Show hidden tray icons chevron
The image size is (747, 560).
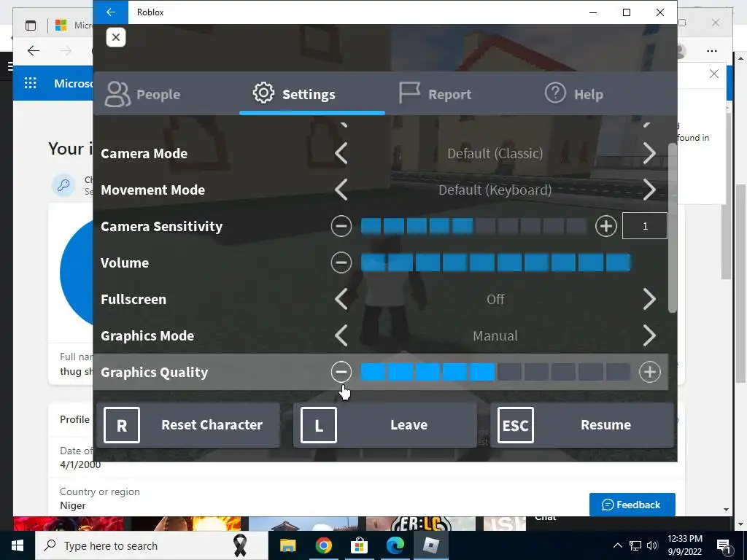(x=617, y=545)
